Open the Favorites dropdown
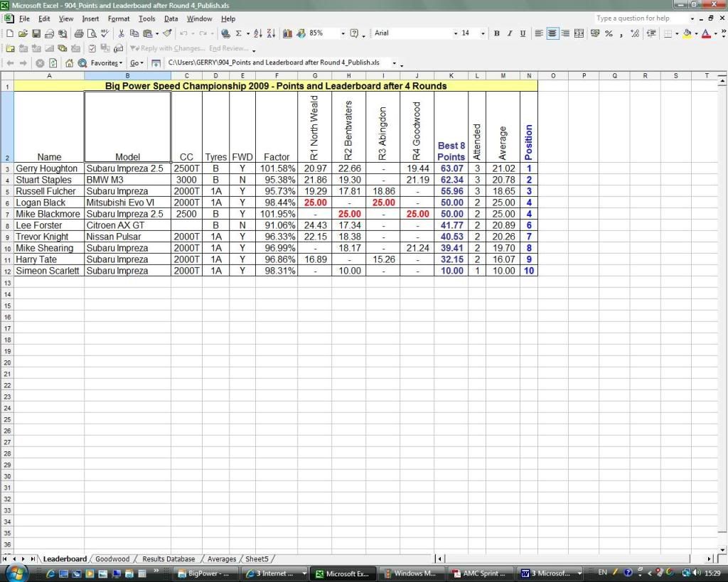This screenshot has height=582, width=728. 107,63
